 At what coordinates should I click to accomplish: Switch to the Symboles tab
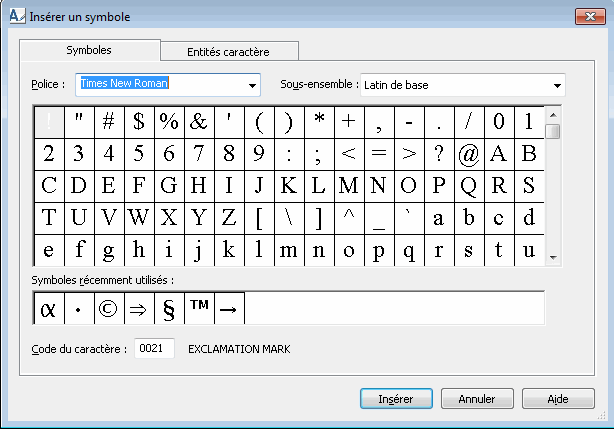pyautogui.click(x=90, y=50)
